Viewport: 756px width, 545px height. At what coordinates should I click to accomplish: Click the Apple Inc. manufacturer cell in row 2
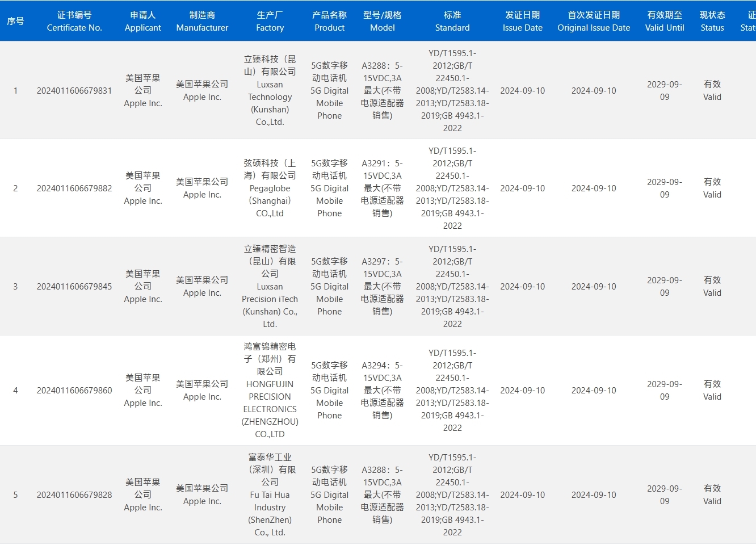[x=202, y=188]
